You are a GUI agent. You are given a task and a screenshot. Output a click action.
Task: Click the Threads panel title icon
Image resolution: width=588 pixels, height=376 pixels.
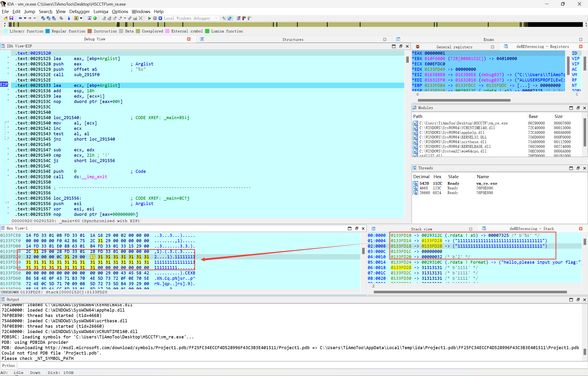(414, 168)
